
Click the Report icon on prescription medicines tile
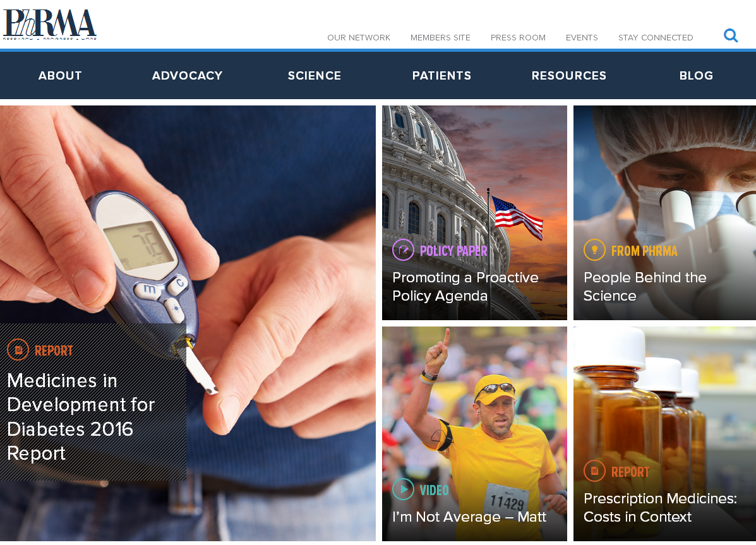[x=594, y=470]
